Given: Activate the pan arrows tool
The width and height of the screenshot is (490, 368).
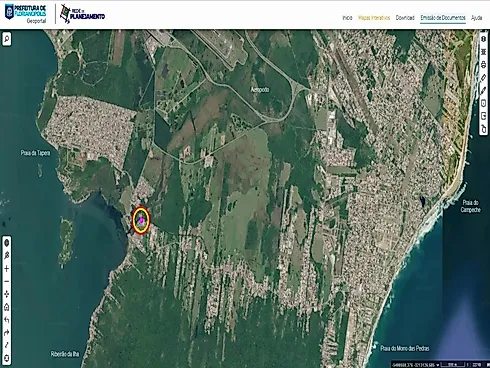Looking at the screenshot, I should [6, 294].
